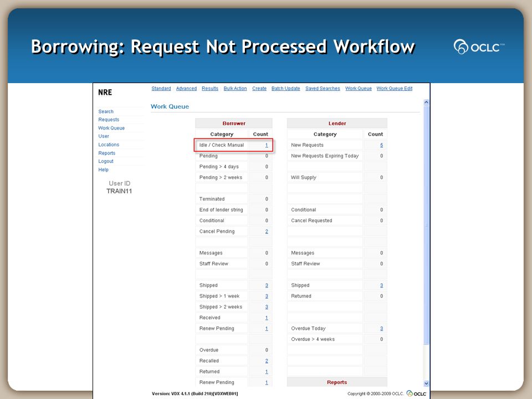Click Search in the left sidebar
532x399 pixels.
106,111
